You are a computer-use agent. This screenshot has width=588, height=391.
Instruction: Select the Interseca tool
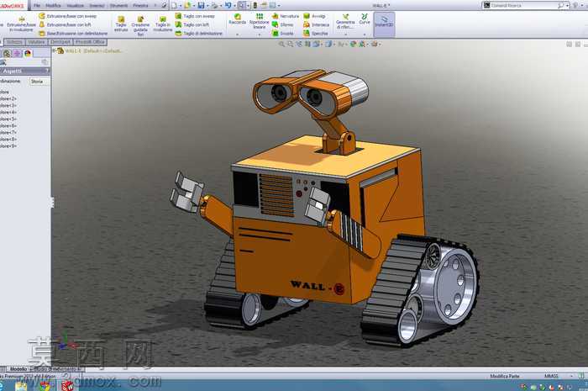click(316, 24)
